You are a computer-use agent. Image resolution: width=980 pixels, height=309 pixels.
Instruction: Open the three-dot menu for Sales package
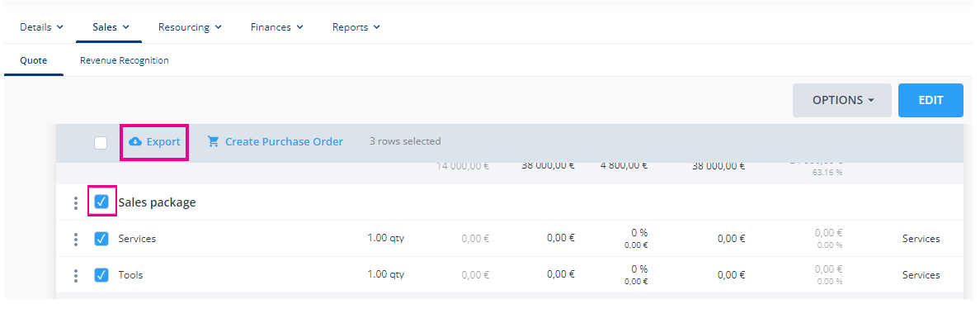point(76,202)
